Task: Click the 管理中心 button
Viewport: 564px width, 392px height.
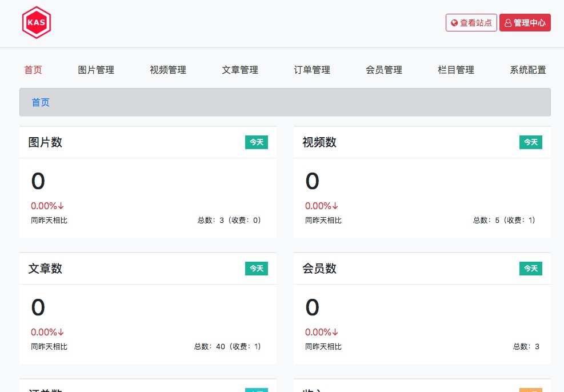Action: pos(525,22)
